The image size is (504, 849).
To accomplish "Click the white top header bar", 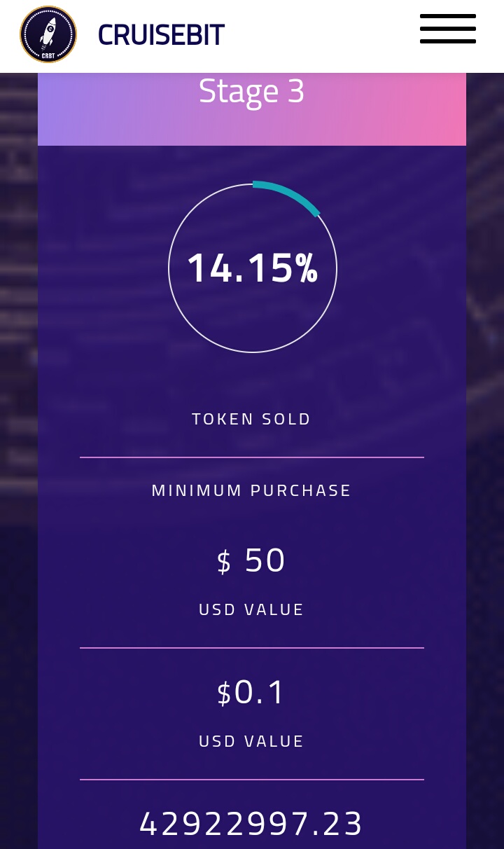I will (x=315, y=35).
